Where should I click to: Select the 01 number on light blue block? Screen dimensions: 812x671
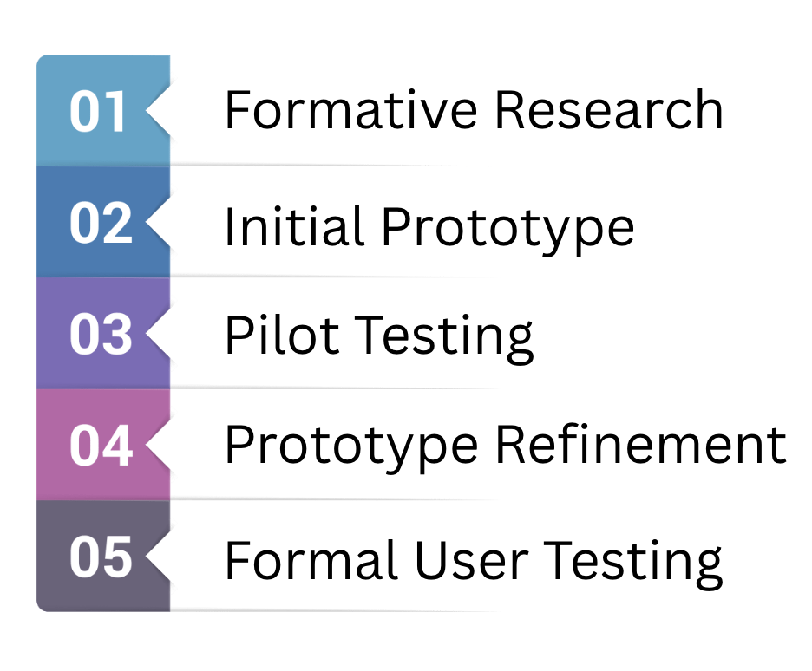[x=97, y=112]
